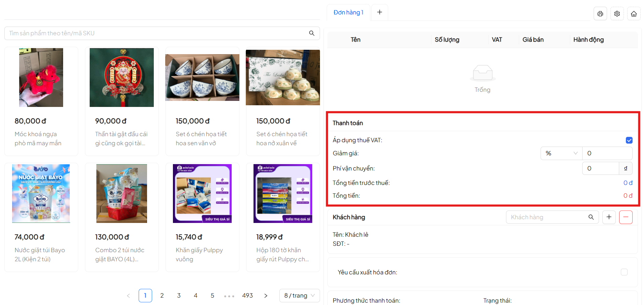Click the product search magnifier icon
Image resolution: width=644 pixels, height=305 pixels.
[312, 33]
